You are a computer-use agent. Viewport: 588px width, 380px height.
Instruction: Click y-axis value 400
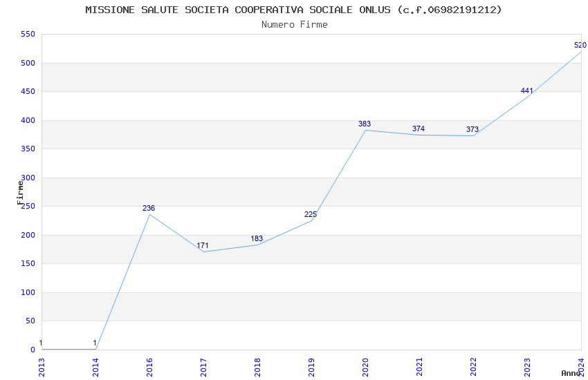(x=28, y=120)
